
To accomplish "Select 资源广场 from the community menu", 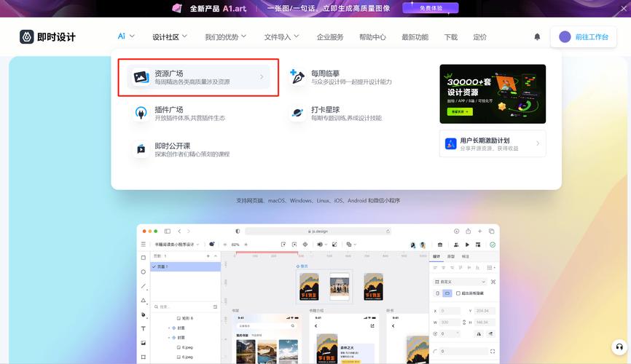I will click(198, 77).
